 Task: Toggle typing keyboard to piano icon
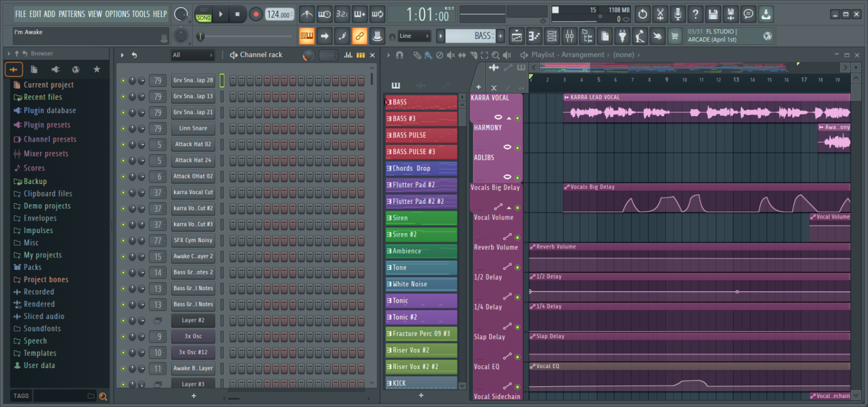(x=307, y=36)
